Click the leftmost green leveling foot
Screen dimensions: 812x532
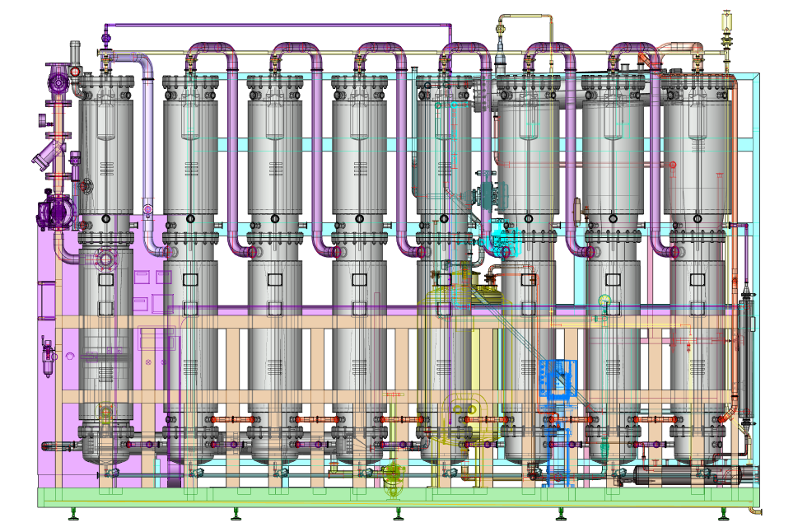pyautogui.click(x=73, y=515)
